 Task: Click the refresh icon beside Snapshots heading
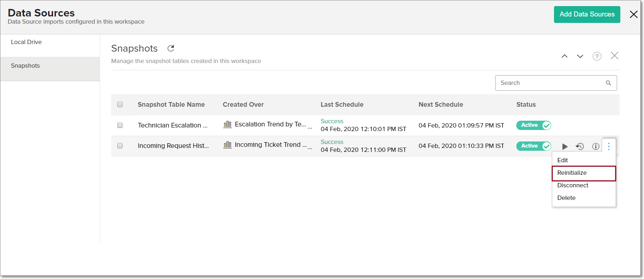(x=171, y=48)
